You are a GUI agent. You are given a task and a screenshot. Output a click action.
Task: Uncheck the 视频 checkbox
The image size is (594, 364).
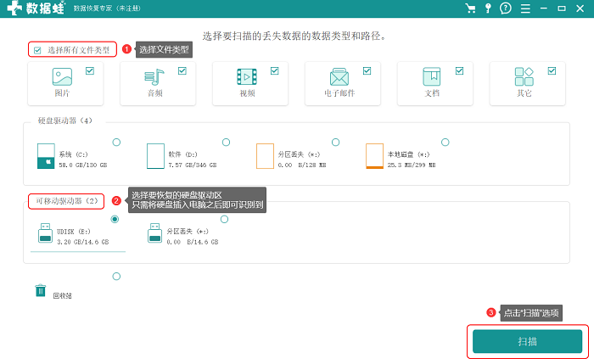click(x=275, y=70)
